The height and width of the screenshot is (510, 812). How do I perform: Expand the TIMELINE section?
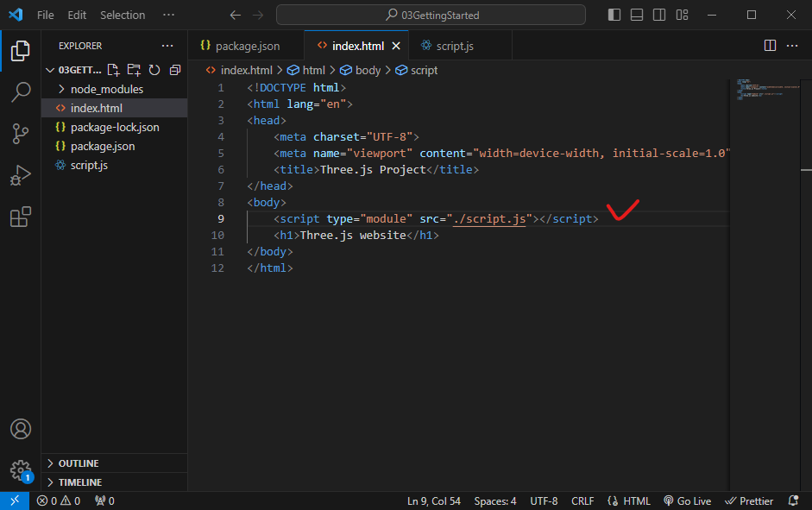[x=114, y=482]
